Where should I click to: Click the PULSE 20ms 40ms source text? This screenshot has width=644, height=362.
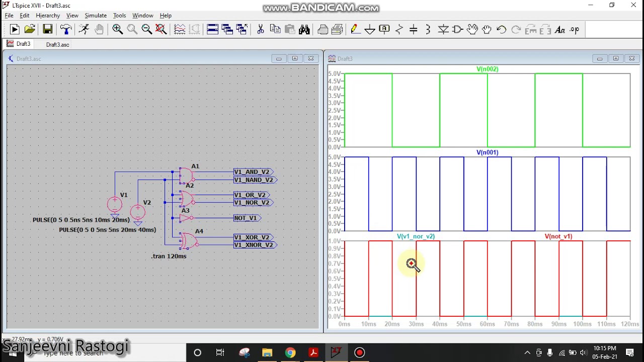click(107, 230)
